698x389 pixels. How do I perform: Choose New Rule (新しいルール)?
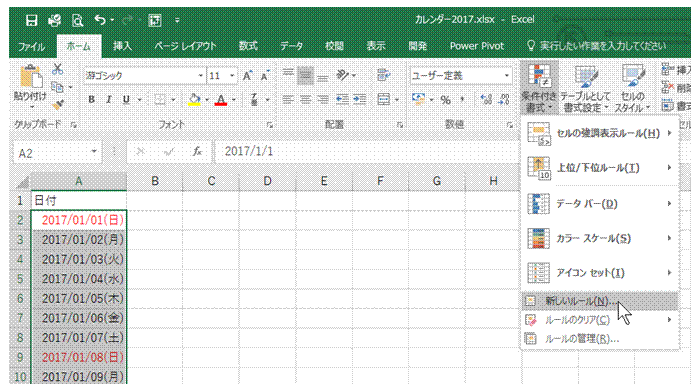pyautogui.click(x=600, y=301)
